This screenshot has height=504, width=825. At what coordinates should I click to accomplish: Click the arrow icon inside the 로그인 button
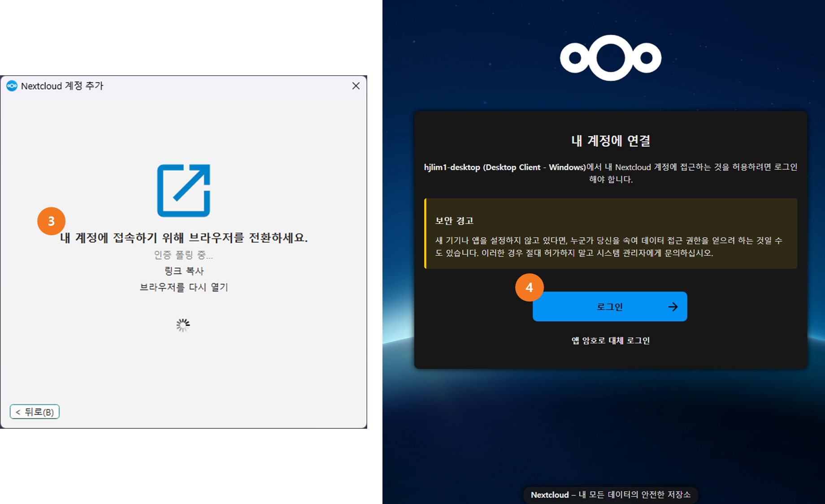click(673, 307)
